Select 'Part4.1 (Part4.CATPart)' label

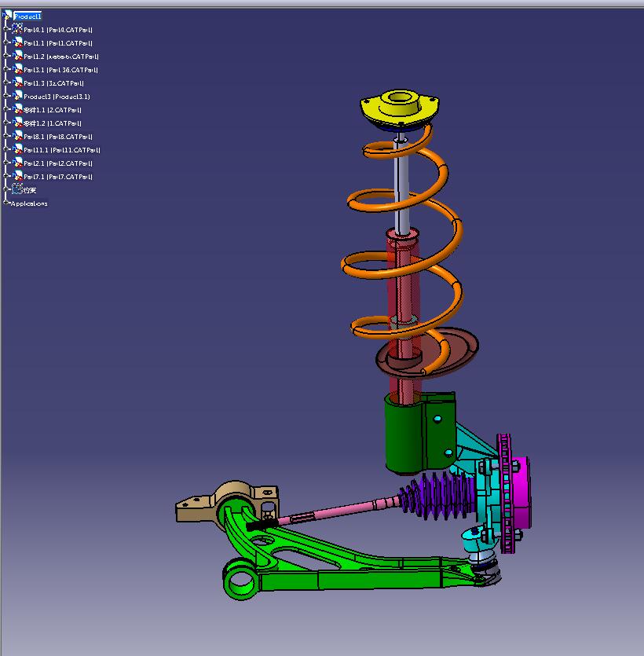tap(57, 30)
